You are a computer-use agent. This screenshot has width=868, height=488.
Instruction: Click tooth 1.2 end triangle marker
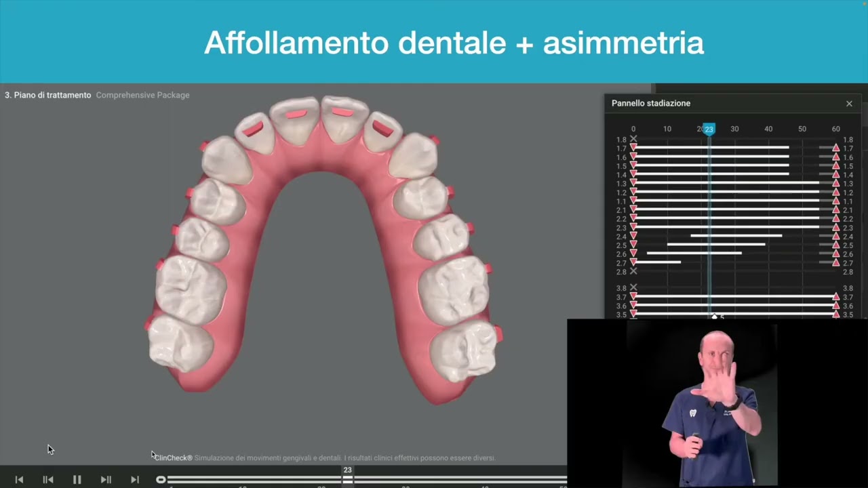pyautogui.click(x=835, y=191)
